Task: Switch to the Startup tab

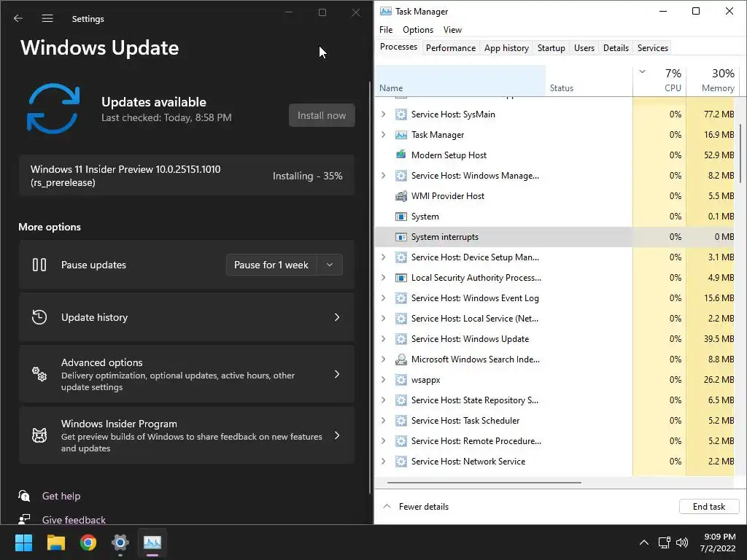Action: click(x=551, y=47)
